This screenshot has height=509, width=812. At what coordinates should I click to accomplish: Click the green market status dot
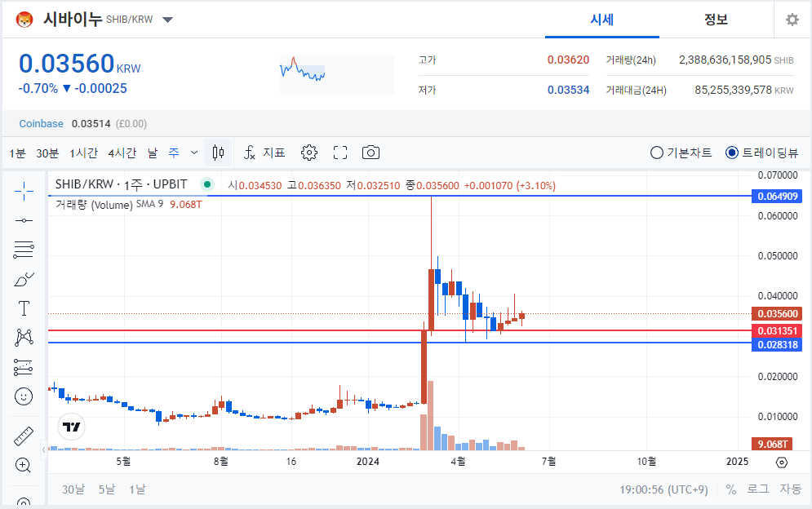(207, 184)
